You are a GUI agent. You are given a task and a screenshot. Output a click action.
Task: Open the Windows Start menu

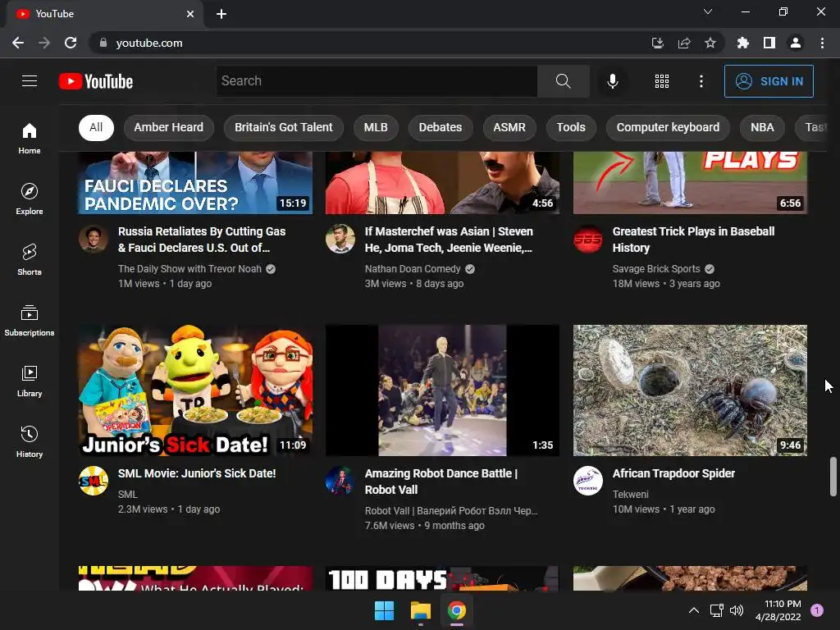(384, 610)
